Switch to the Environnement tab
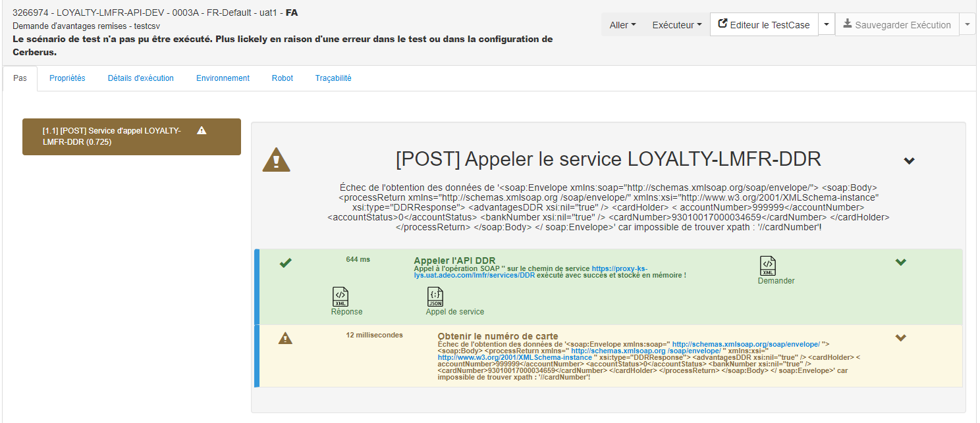 (223, 78)
